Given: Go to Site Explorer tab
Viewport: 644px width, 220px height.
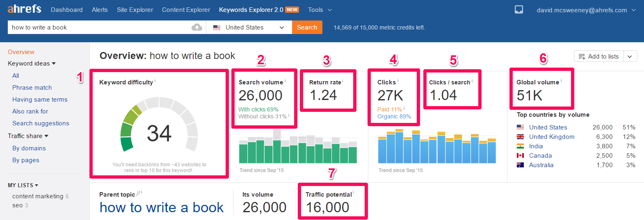Looking at the screenshot, I should coord(135,10).
